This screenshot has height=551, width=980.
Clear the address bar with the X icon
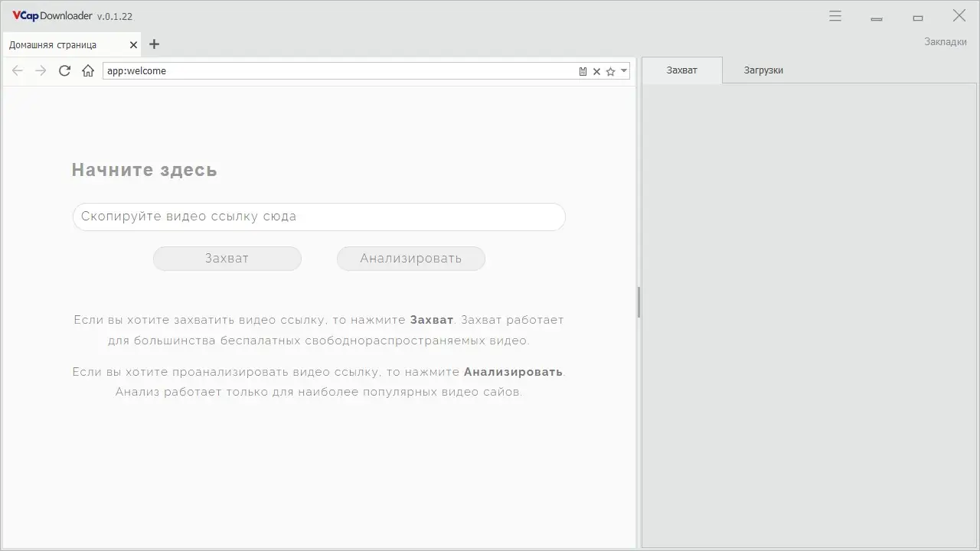596,70
